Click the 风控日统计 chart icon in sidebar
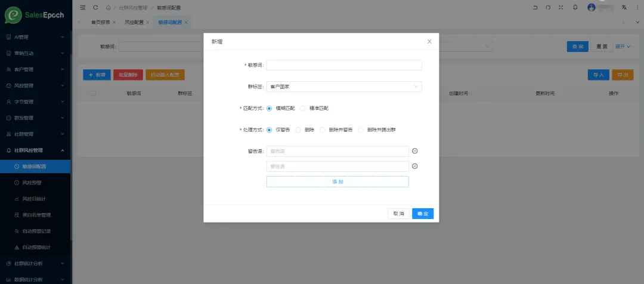 coord(17,199)
